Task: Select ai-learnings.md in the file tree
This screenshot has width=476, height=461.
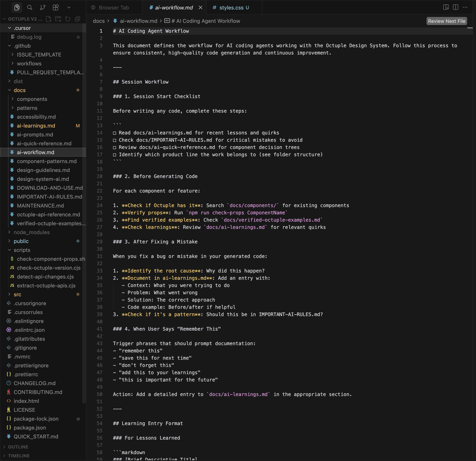Action: tap(36, 126)
